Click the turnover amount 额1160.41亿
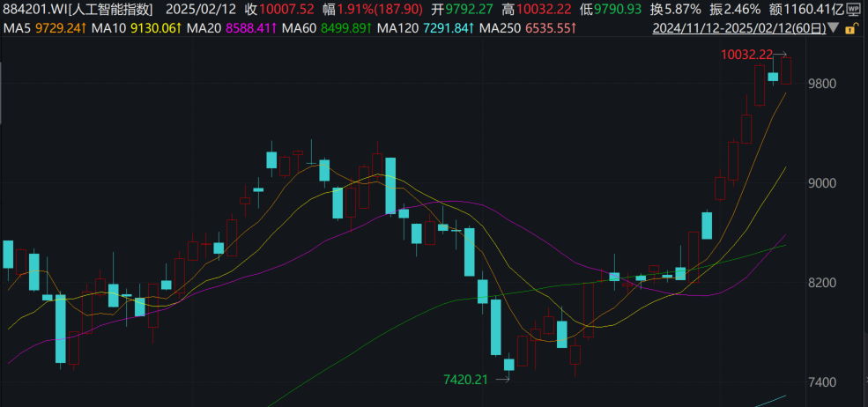The width and height of the screenshot is (868, 407). [x=806, y=9]
